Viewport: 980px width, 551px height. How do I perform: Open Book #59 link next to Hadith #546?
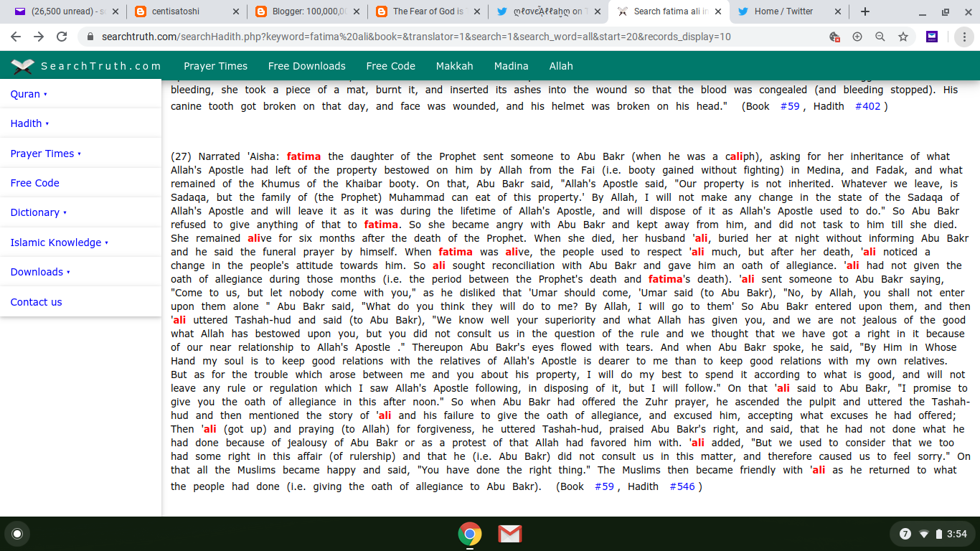[x=605, y=486]
